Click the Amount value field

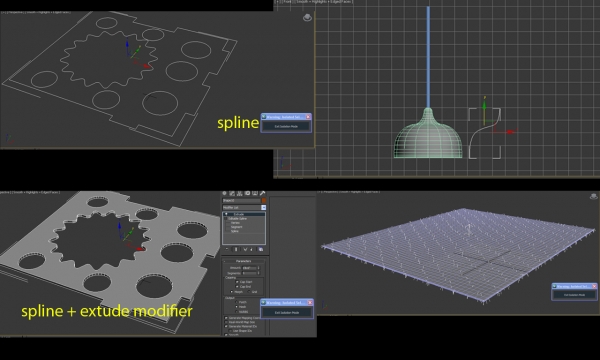(x=249, y=268)
